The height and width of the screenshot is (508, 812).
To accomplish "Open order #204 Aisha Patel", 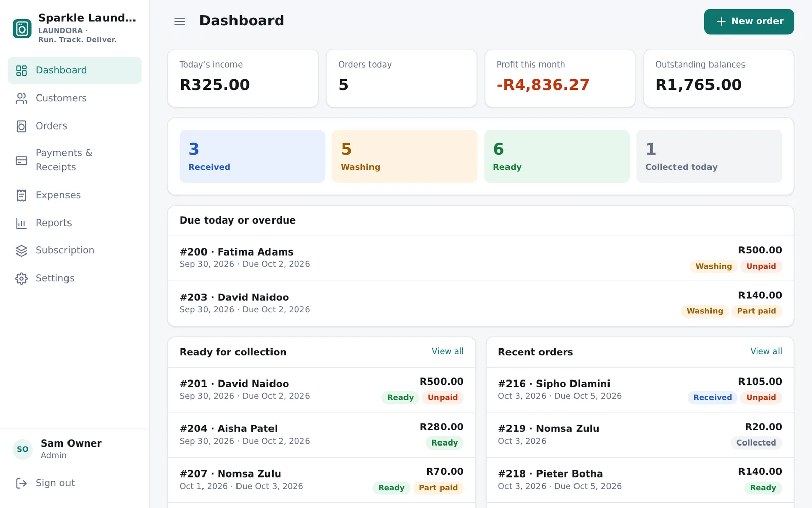I will pyautogui.click(x=321, y=435).
